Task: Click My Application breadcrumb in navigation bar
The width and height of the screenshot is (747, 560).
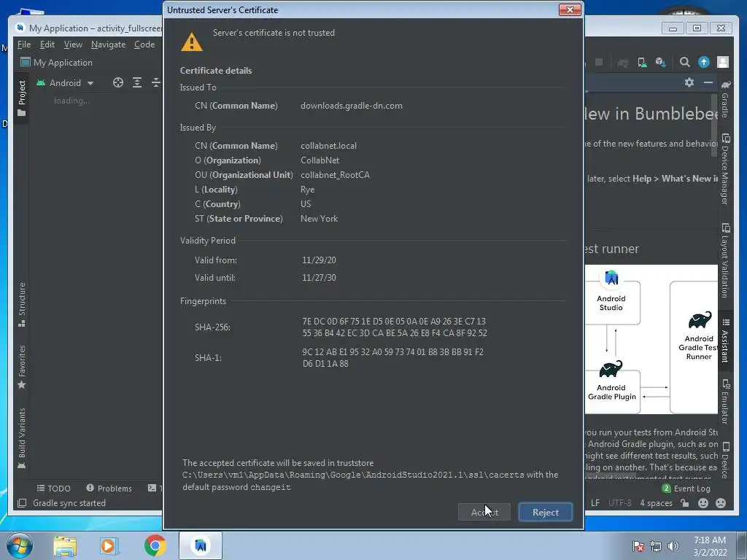Action: (57, 63)
